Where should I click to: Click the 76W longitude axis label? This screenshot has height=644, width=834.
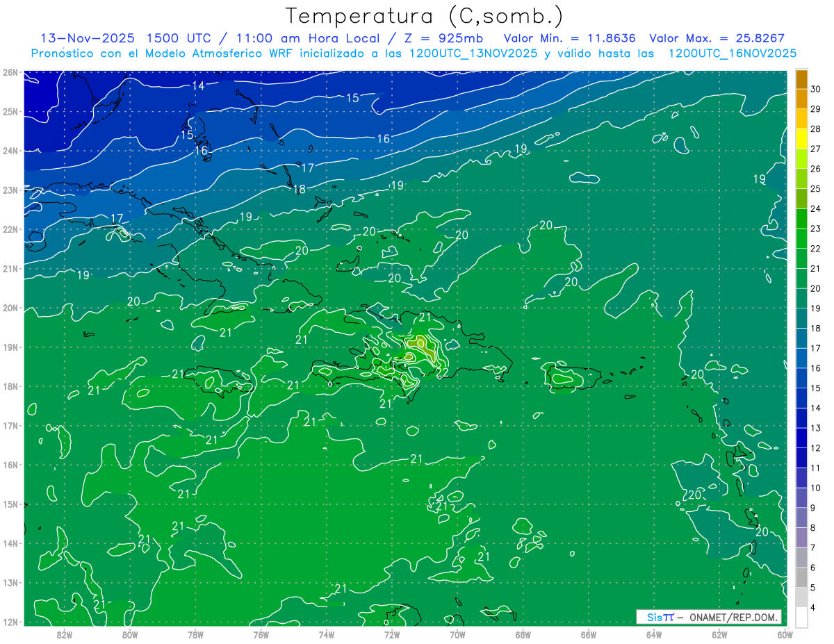click(261, 634)
